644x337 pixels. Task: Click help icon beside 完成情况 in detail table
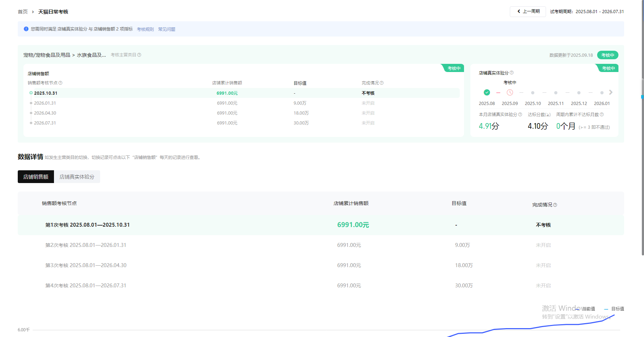(555, 205)
